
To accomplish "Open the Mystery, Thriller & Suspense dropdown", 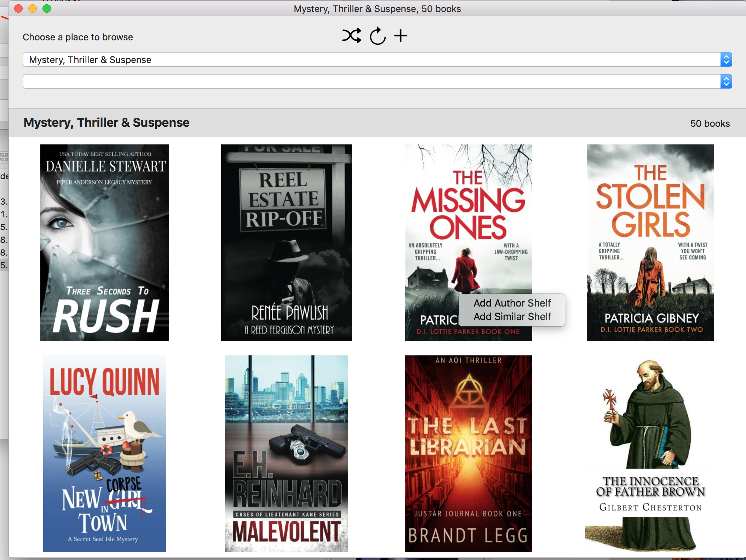I will pyautogui.click(x=377, y=59).
